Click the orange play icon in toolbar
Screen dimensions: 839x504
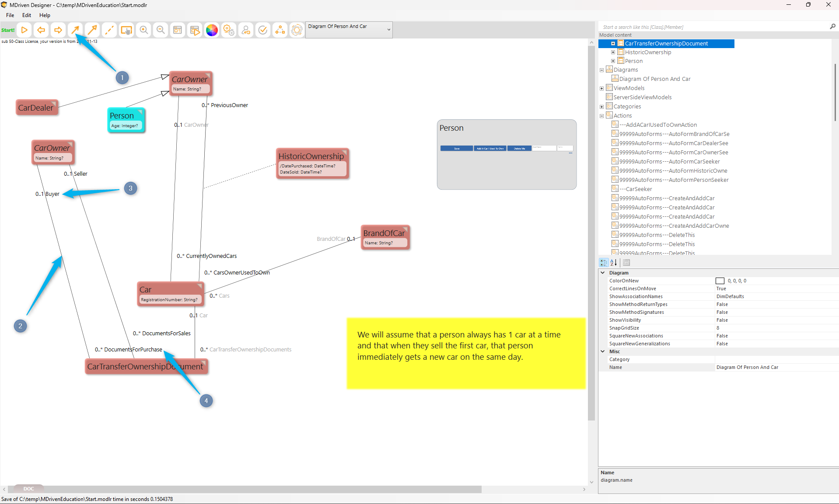pos(24,30)
